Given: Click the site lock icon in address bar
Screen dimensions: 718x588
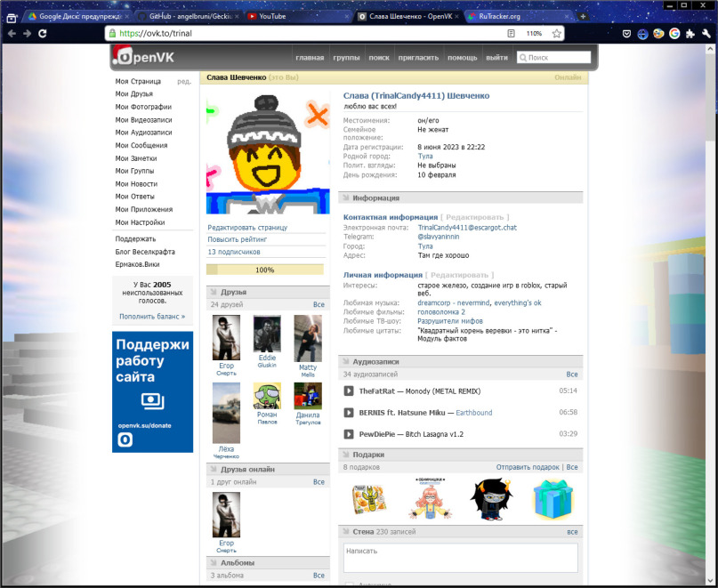Looking at the screenshot, I should point(113,34).
